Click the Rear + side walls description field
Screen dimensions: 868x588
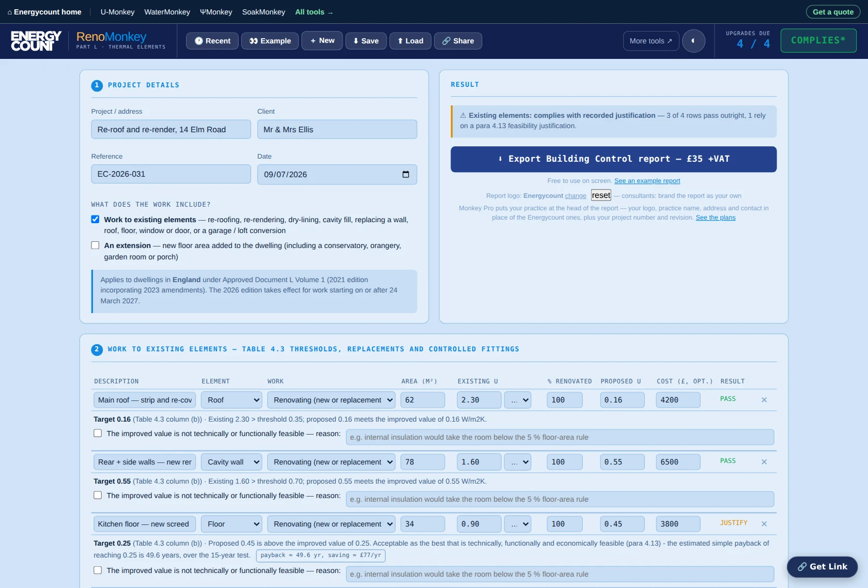(x=145, y=462)
